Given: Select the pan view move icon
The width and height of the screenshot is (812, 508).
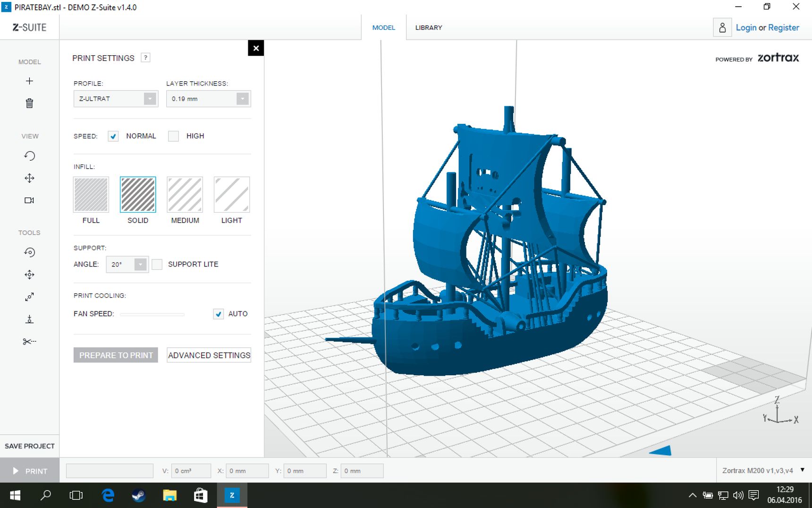Looking at the screenshot, I should tap(29, 178).
